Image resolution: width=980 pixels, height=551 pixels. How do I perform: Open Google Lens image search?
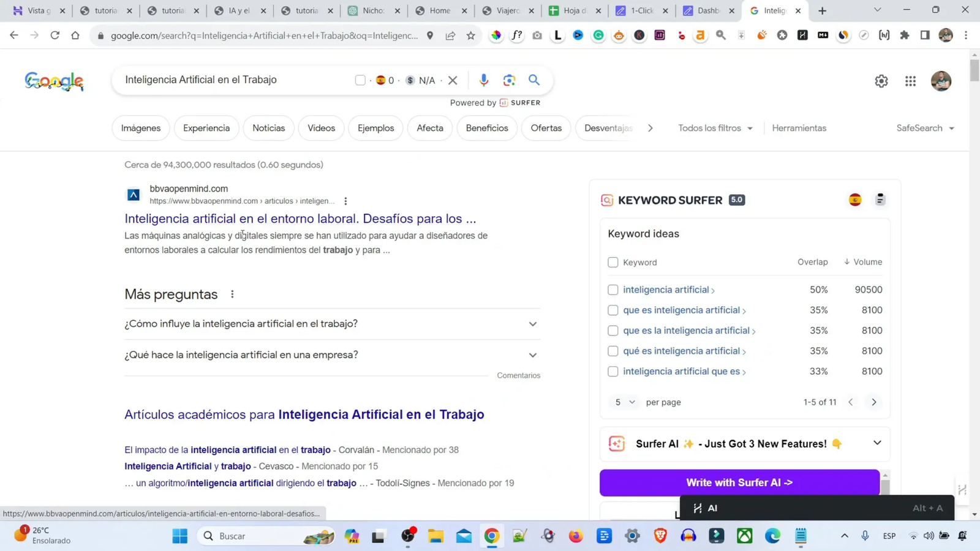tap(509, 80)
